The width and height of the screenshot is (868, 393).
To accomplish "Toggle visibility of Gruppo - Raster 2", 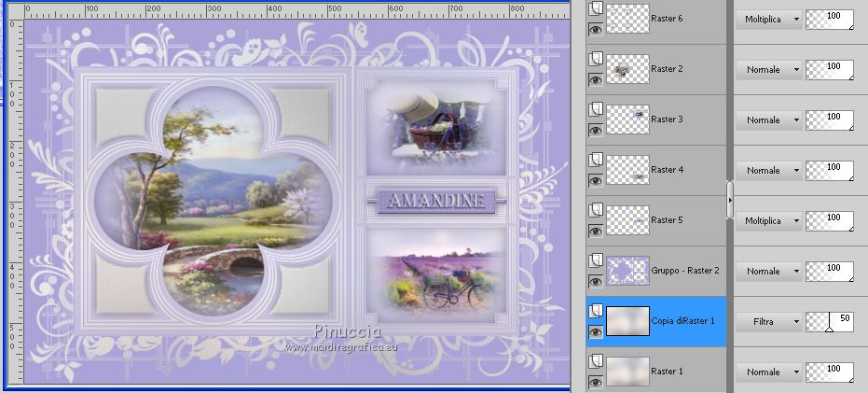I will tap(596, 282).
